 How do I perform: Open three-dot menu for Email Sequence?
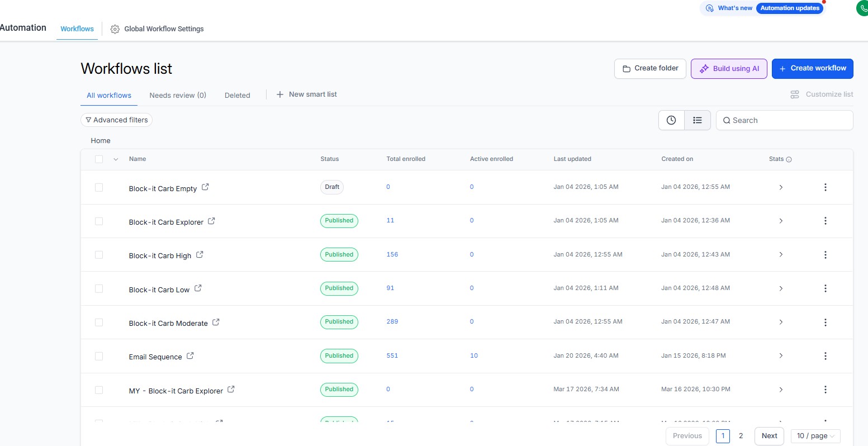(826, 356)
